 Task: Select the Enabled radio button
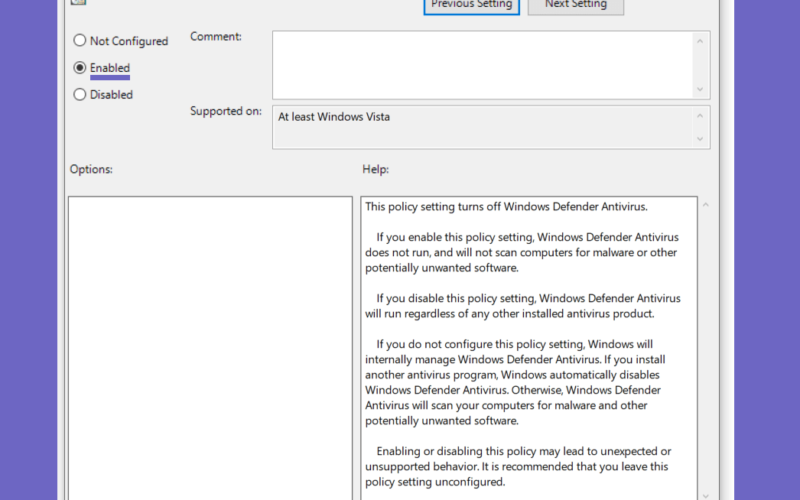[x=80, y=68]
